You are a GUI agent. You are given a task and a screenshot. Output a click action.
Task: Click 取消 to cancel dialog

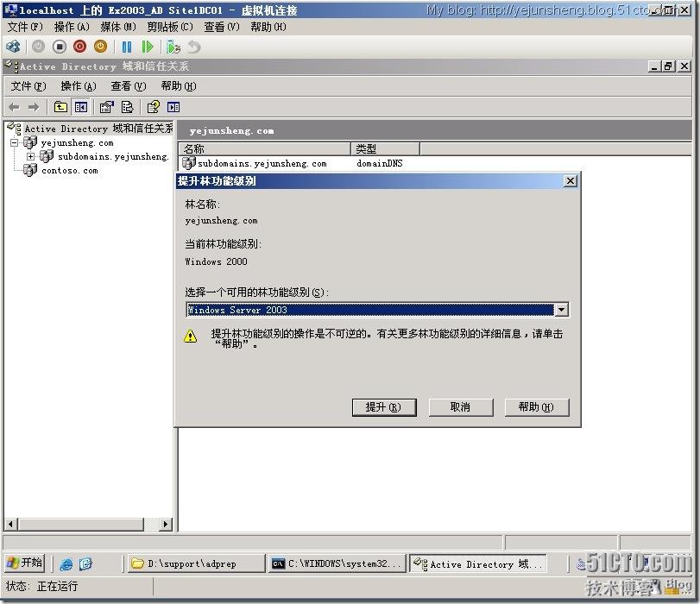coord(461,407)
